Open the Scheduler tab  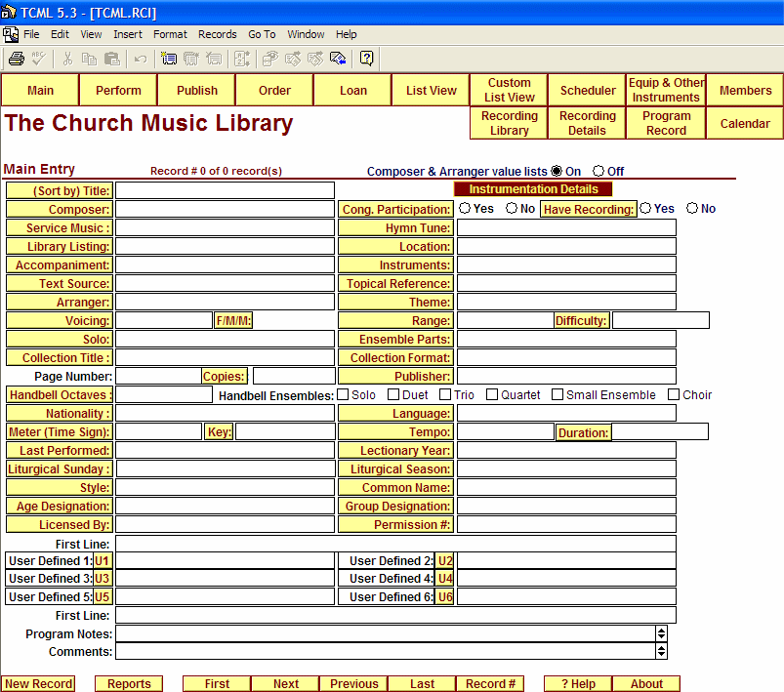[588, 91]
